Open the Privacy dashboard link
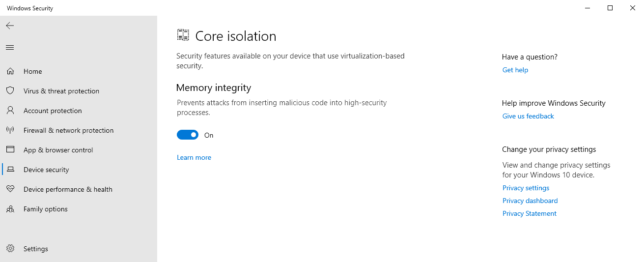This screenshot has height=262, width=644. point(530,201)
